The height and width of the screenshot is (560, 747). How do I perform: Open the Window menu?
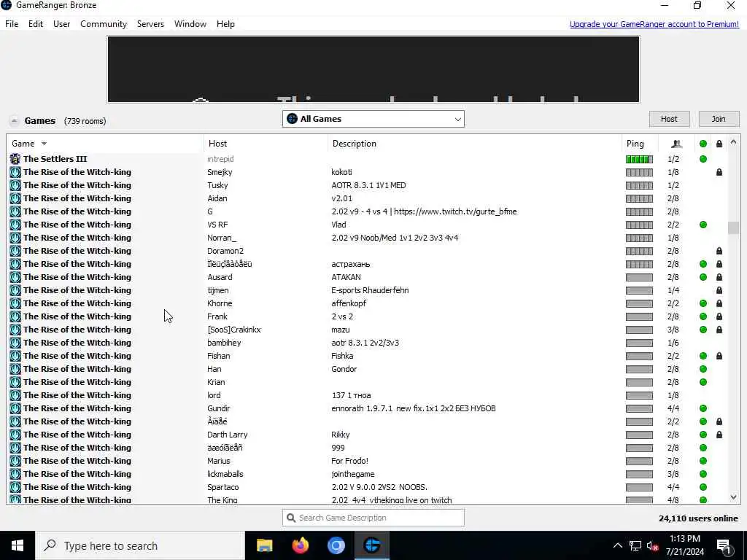[190, 24]
